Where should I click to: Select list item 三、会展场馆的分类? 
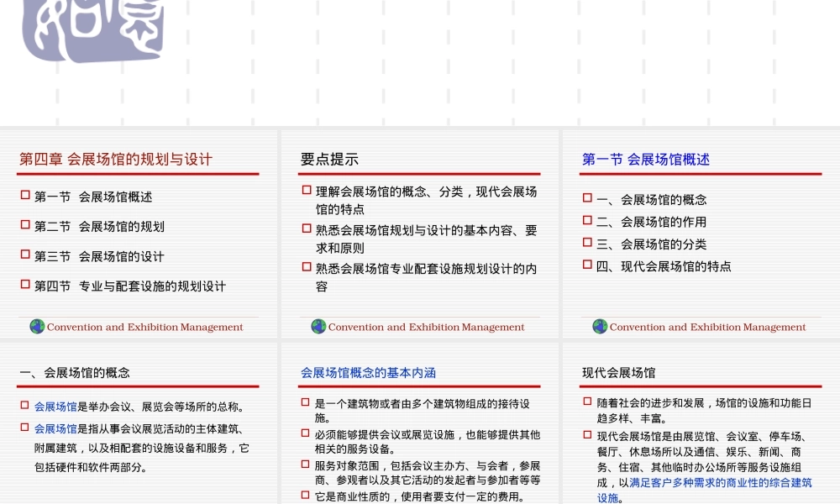[652, 244]
